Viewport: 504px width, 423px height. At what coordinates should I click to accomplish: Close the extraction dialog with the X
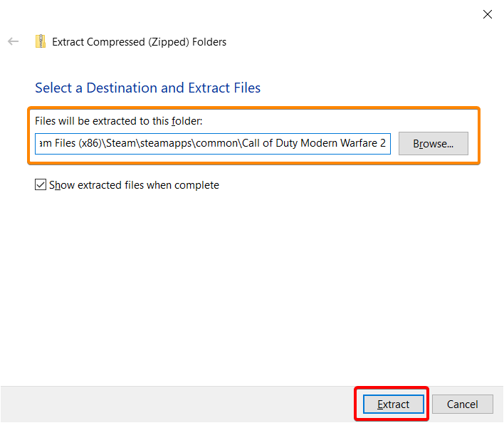pyautogui.click(x=488, y=14)
